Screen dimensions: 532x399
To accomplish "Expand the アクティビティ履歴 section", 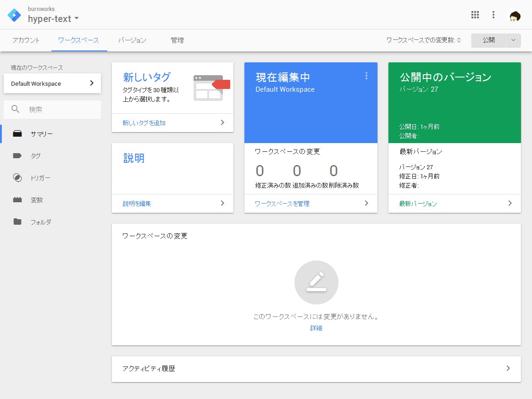I will pos(316,369).
